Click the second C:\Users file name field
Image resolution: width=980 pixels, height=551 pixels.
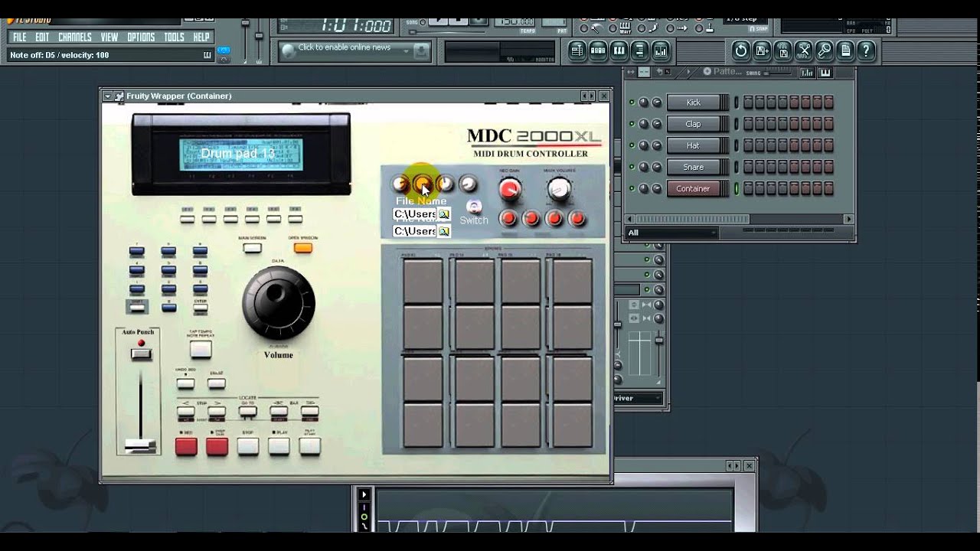click(414, 231)
